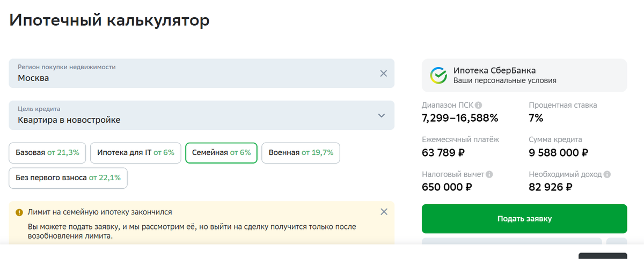Click the Регион покупки недвижимости field
This screenshot has width=644, height=259.
[201, 73]
